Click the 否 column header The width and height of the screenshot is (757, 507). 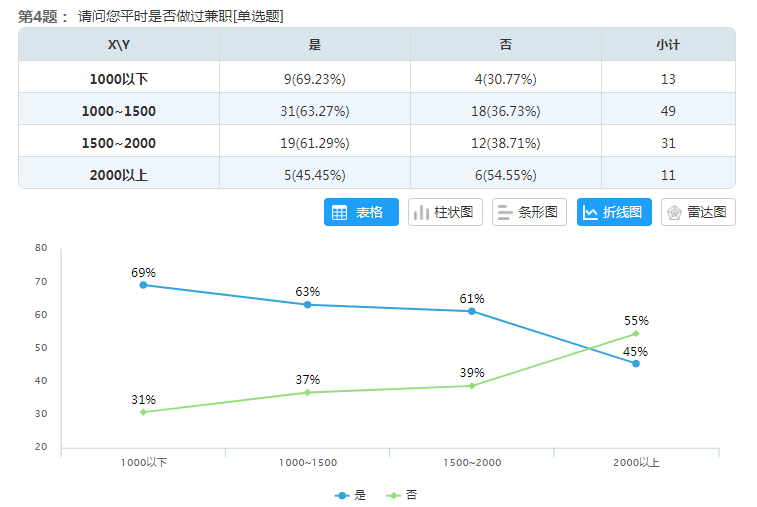tap(506, 44)
